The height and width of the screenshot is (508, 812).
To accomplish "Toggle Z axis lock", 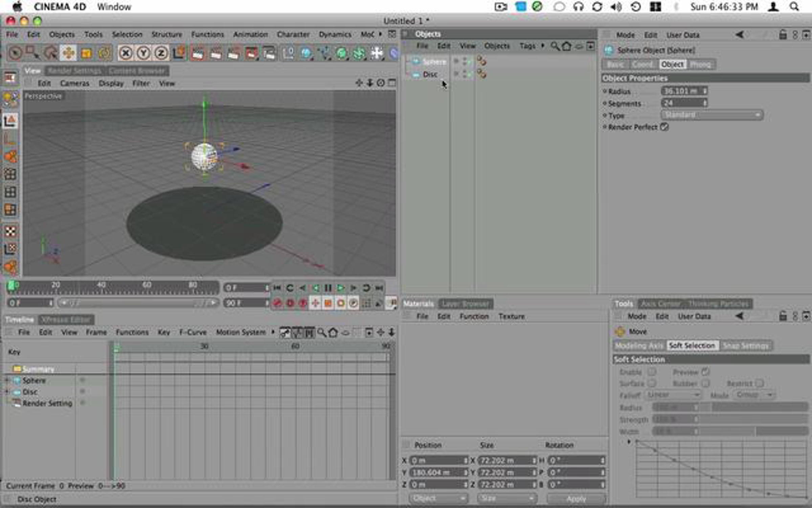I will pyautogui.click(x=161, y=53).
